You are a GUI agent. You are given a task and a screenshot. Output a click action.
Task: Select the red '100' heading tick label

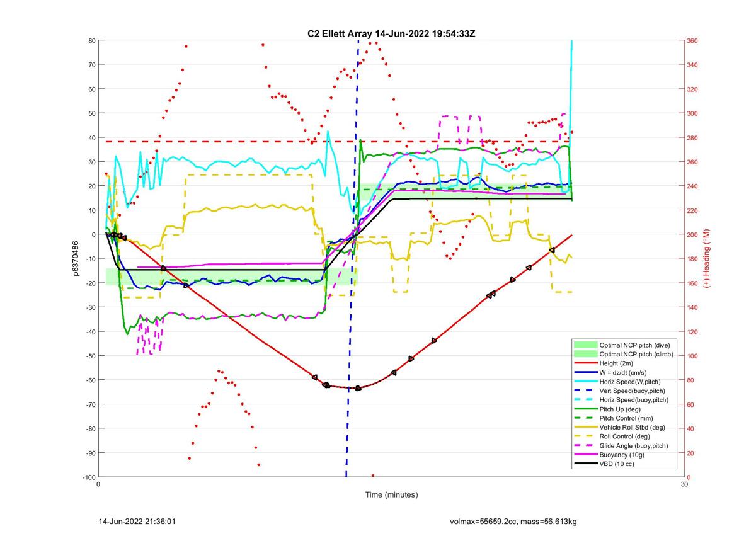(694, 356)
